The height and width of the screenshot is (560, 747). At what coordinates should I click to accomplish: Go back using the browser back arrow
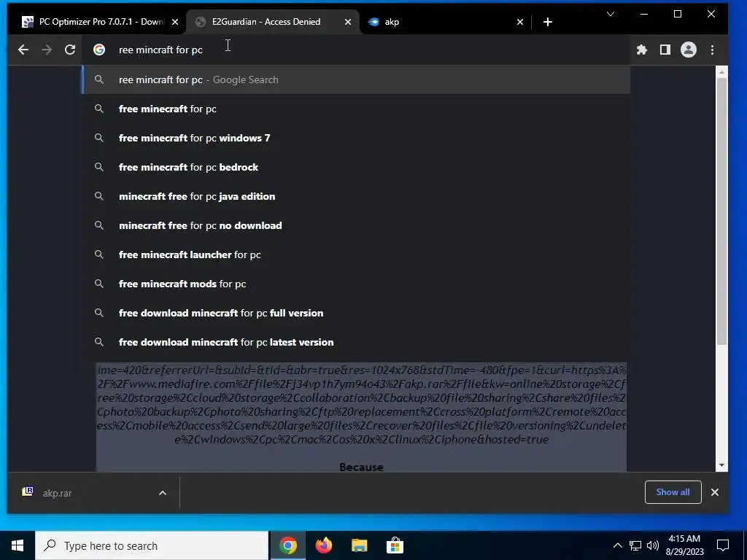(x=23, y=50)
